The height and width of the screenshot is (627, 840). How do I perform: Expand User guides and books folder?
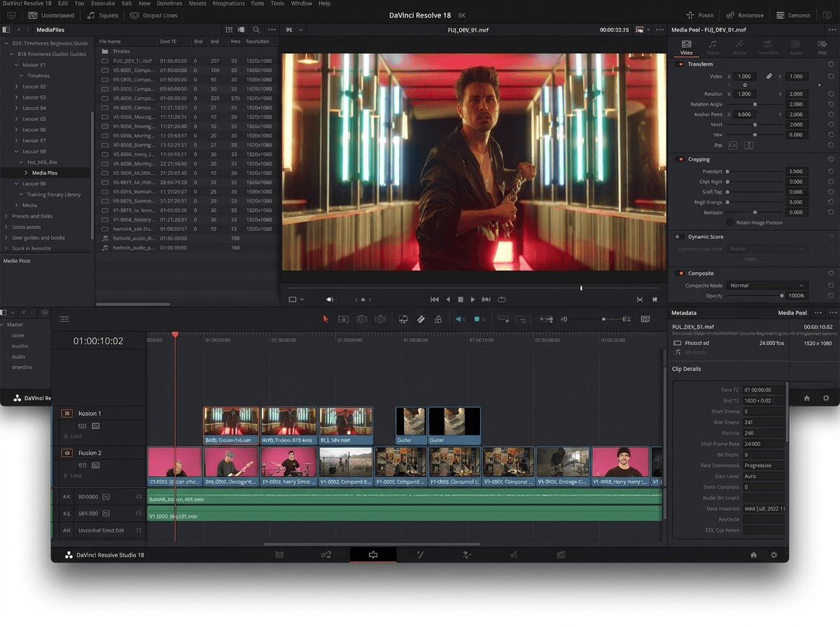(6, 238)
